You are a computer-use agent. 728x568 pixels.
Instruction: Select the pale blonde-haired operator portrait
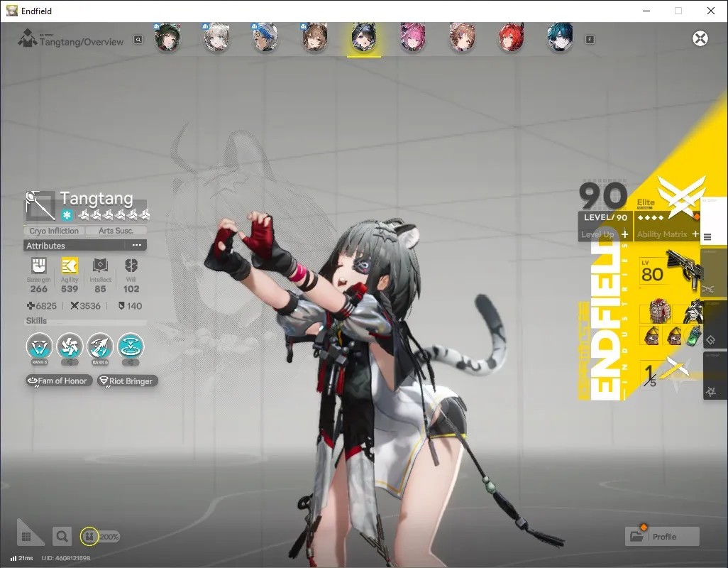pyautogui.click(x=216, y=37)
